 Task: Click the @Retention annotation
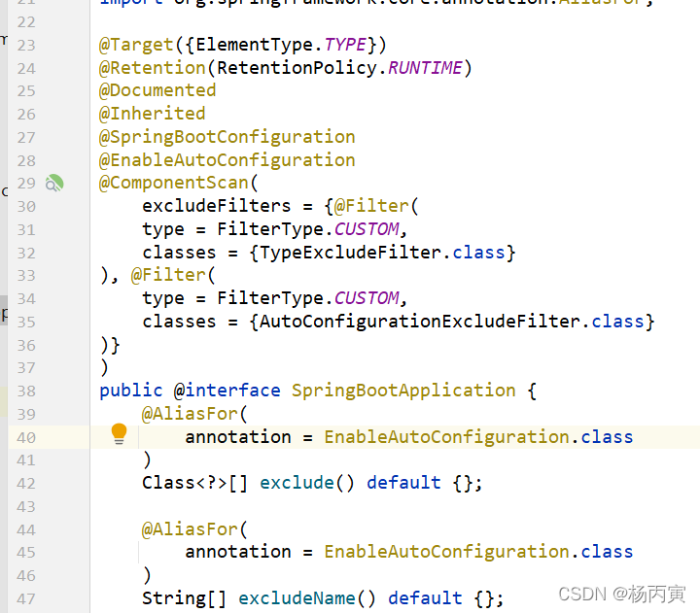pyautogui.click(x=153, y=68)
